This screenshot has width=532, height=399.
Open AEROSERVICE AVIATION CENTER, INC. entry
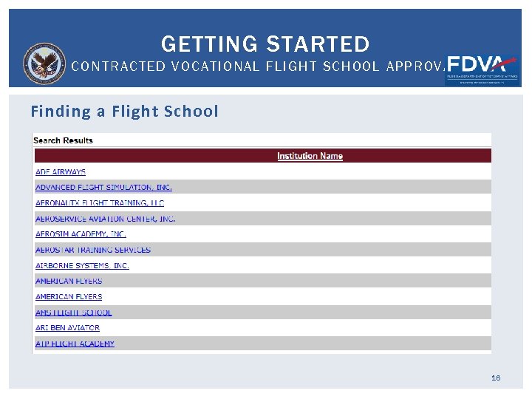[105, 219]
